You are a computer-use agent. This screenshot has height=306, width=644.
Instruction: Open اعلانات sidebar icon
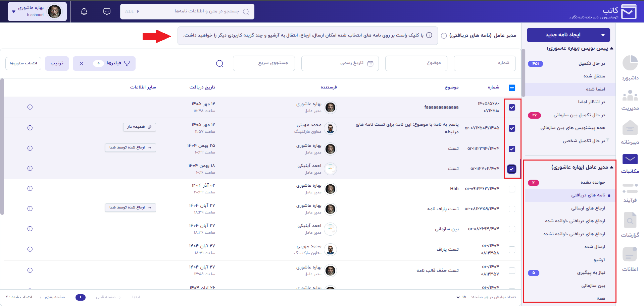pos(630,259)
